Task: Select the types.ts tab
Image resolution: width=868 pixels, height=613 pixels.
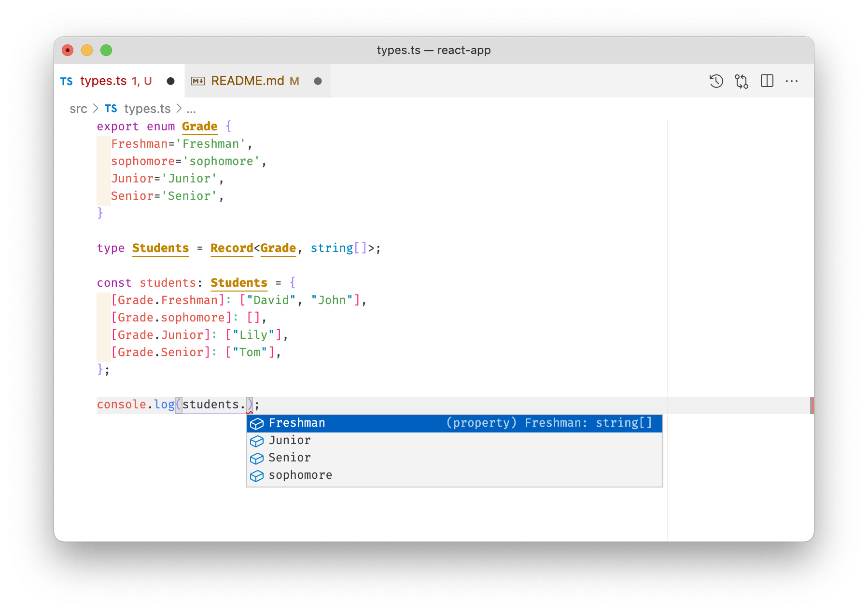Action: click(103, 81)
